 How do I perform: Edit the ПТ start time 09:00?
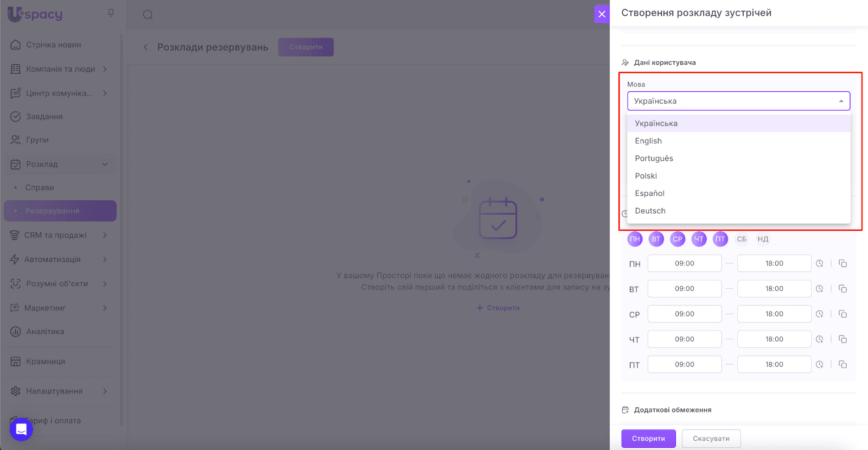click(x=685, y=364)
